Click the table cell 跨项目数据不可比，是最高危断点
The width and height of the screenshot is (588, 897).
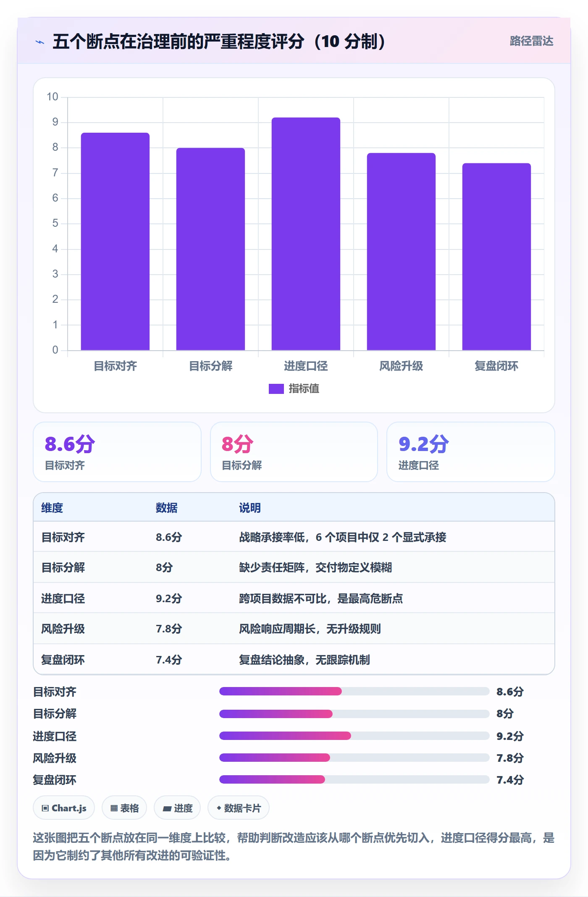click(x=321, y=598)
